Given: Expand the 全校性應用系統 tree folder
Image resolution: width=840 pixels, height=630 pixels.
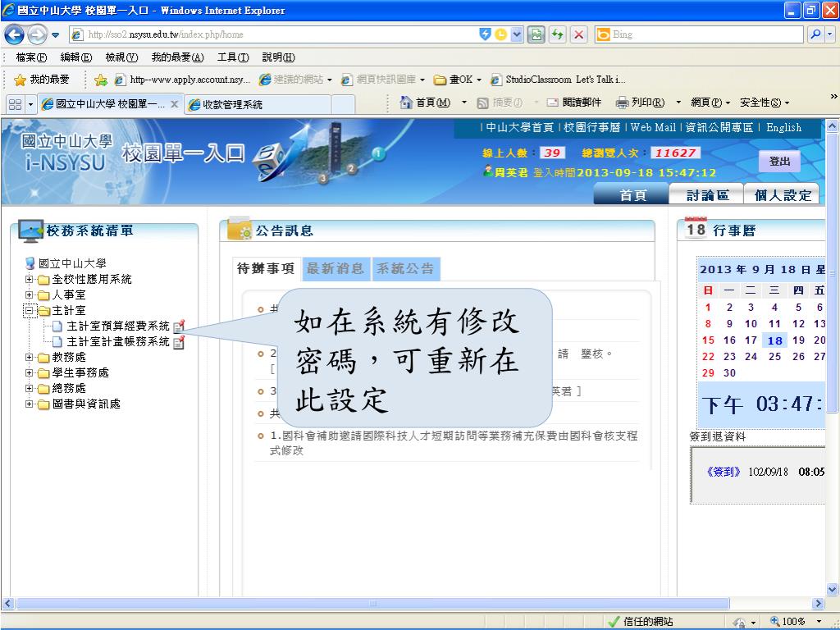Looking at the screenshot, I should [29, 279].
